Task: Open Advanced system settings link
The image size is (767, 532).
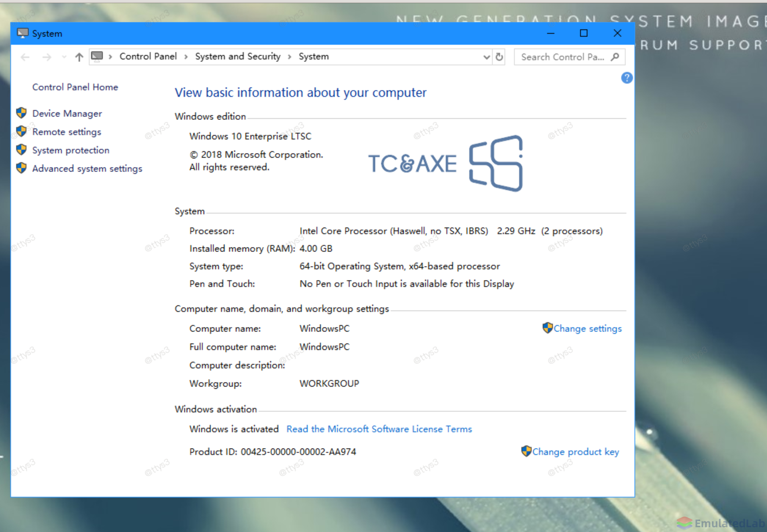Action: click(87, 168)
